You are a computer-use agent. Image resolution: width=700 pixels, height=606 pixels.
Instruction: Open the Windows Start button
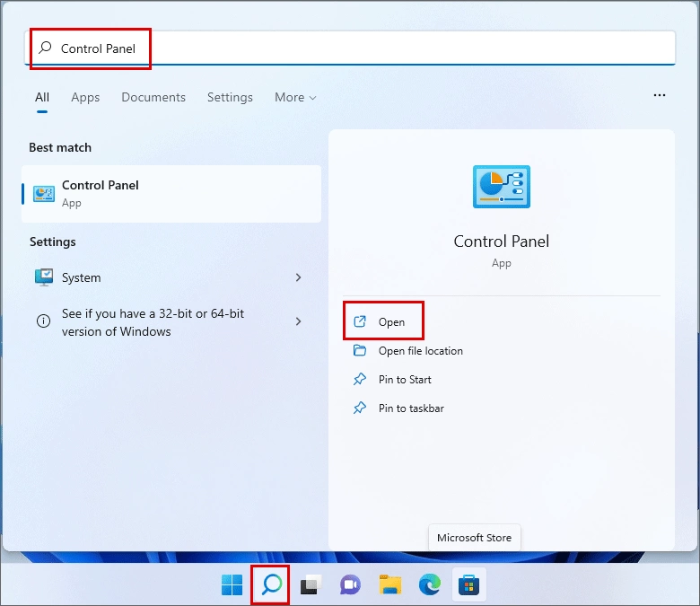[x=232, y=585]
